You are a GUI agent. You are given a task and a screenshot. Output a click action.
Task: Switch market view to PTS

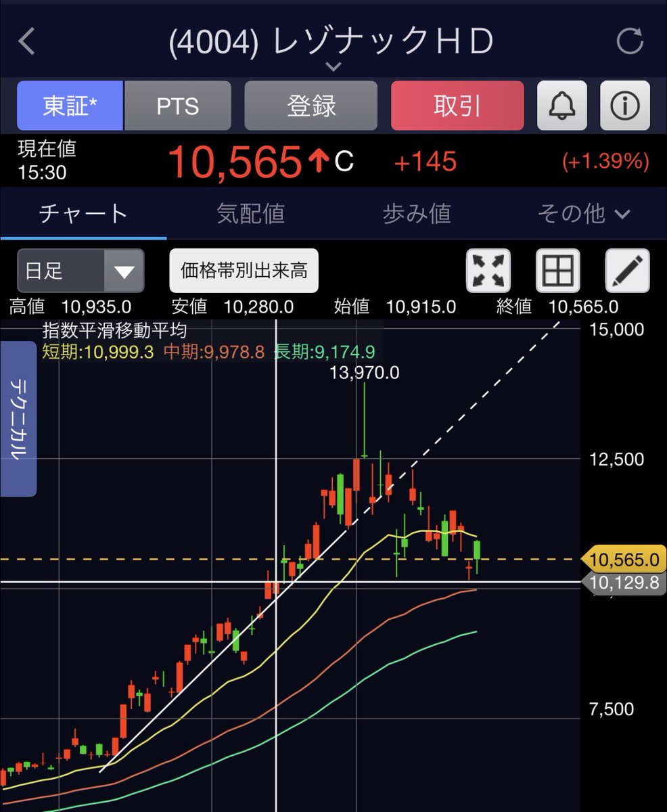coord(178,106)
